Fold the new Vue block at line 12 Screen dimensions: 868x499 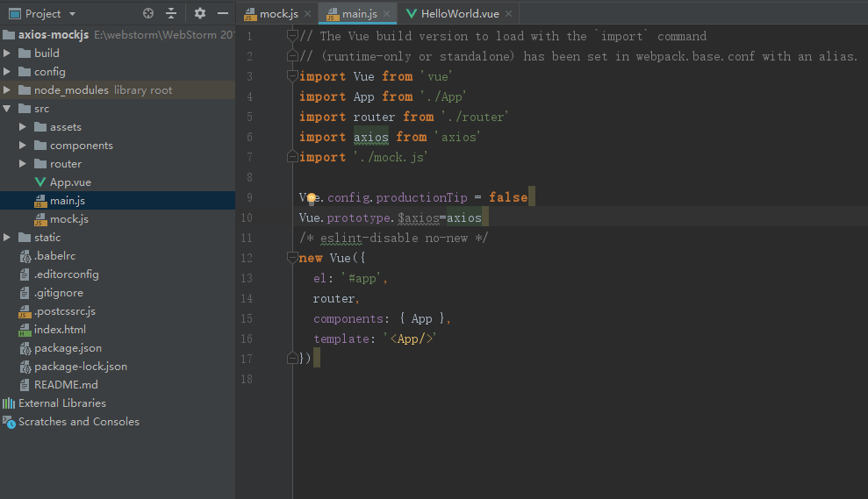click(x=292, y=258)
